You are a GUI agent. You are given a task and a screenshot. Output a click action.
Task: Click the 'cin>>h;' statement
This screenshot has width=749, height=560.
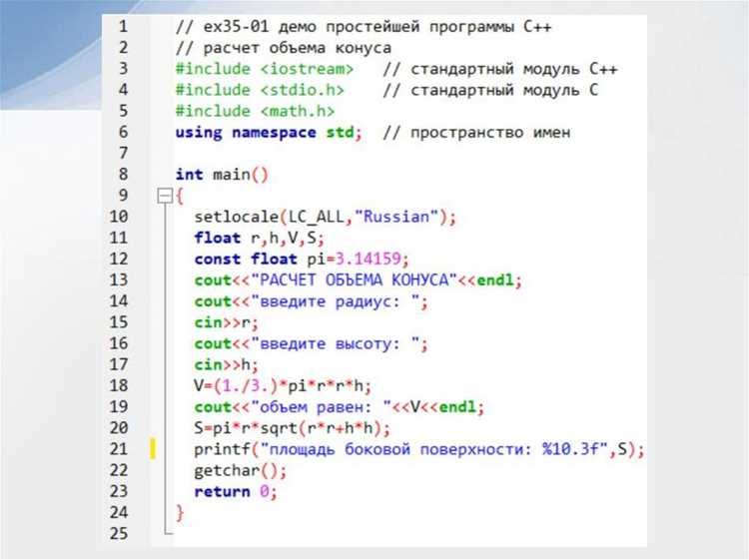[x=226, y=364]
